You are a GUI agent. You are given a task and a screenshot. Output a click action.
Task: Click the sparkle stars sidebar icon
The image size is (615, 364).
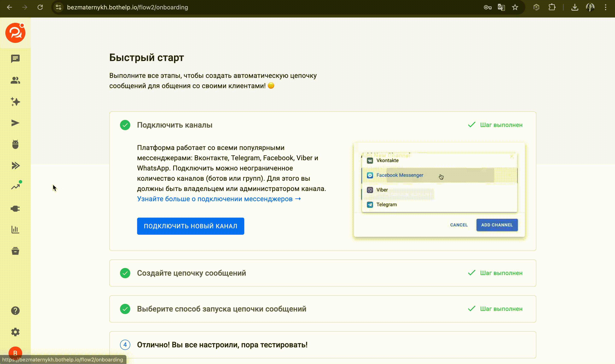15,102
